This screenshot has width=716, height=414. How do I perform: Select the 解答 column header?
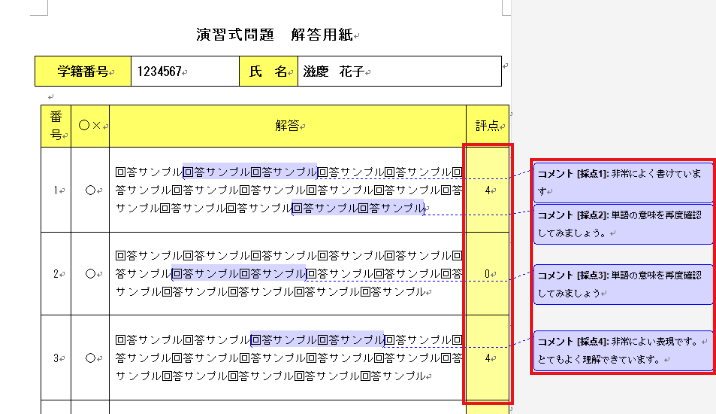(x=287, y=125)
